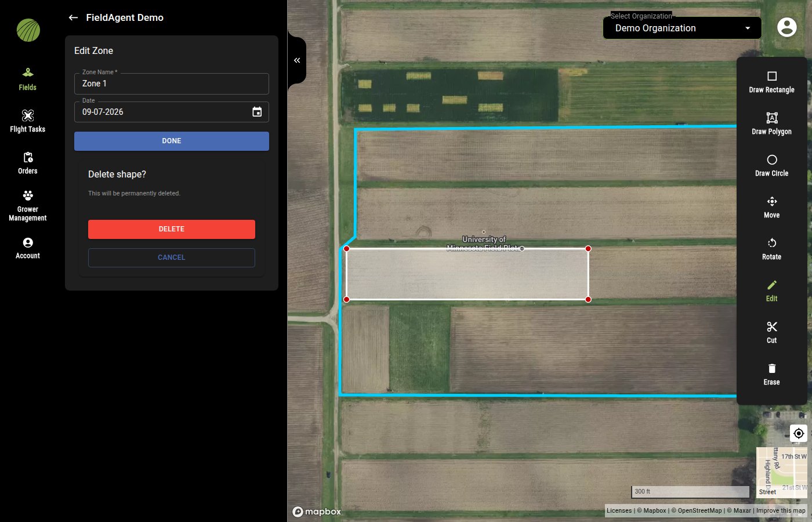Select the Draw Rectangle tool
Image resolution: width=812 pixels, height=522 pixels.
[x=771, y=82]
